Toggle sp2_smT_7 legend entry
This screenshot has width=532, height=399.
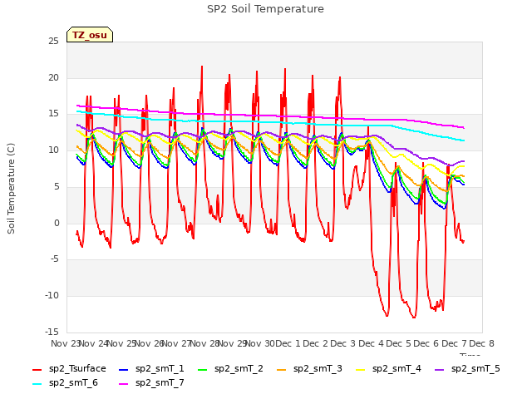click(x=151, y=383)
